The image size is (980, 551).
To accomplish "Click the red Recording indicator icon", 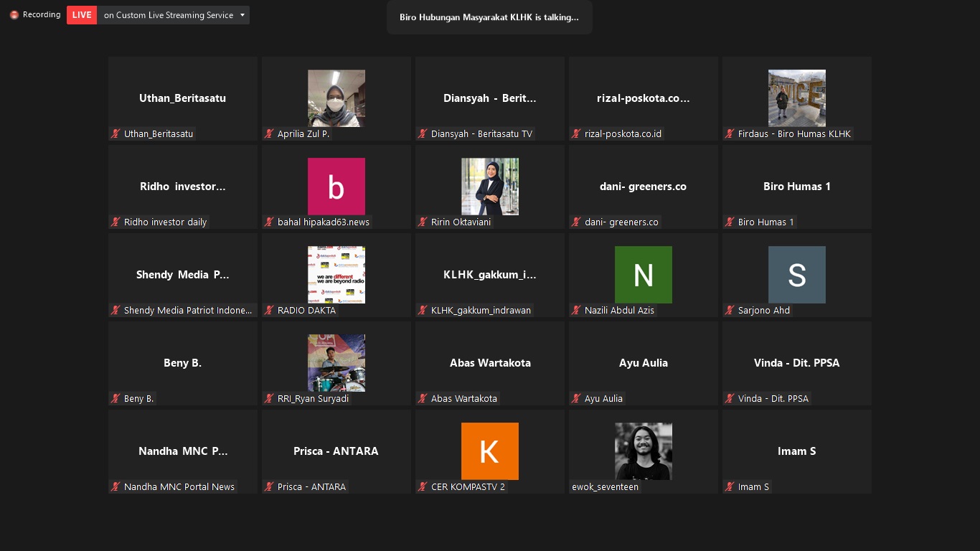I will click(x=14, y=15).
